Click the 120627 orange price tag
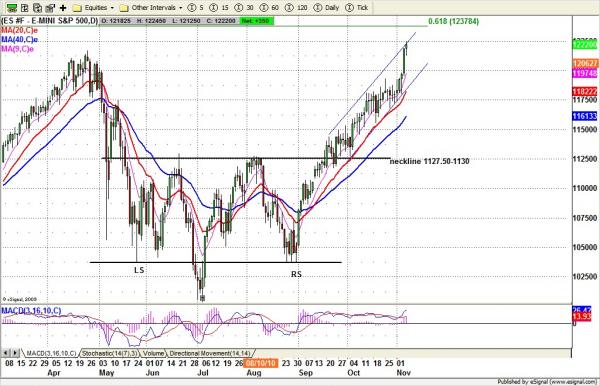The width and height of the screenshot is (600, 386). pyautogui.click(x=585, y=63)
